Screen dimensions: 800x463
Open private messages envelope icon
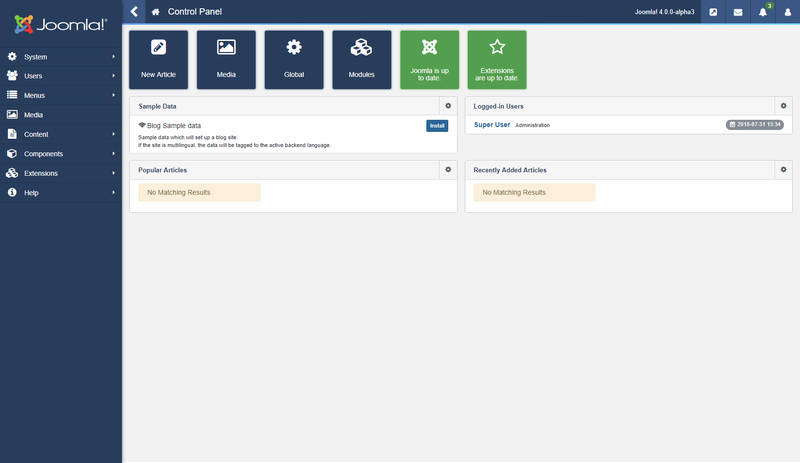(x=738, y=12)
